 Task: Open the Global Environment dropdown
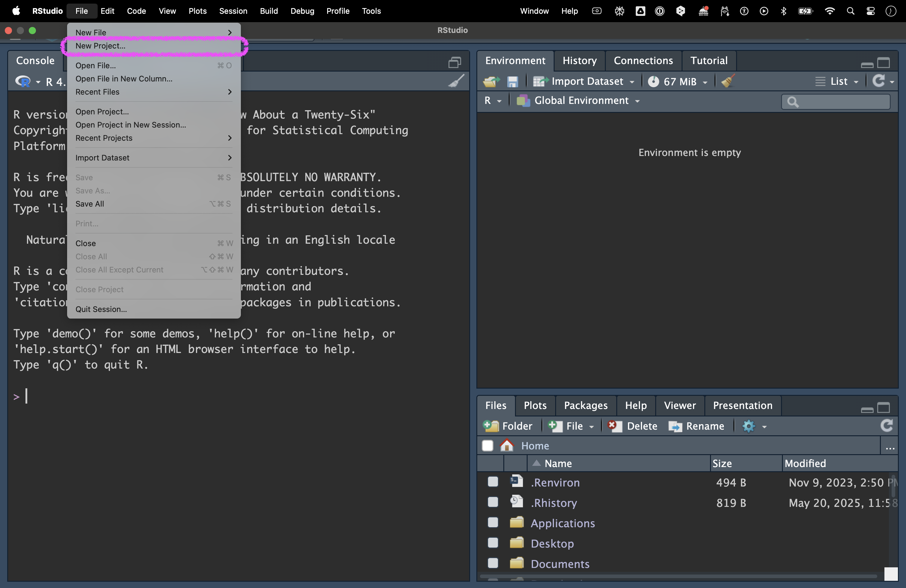pos(578,100)
